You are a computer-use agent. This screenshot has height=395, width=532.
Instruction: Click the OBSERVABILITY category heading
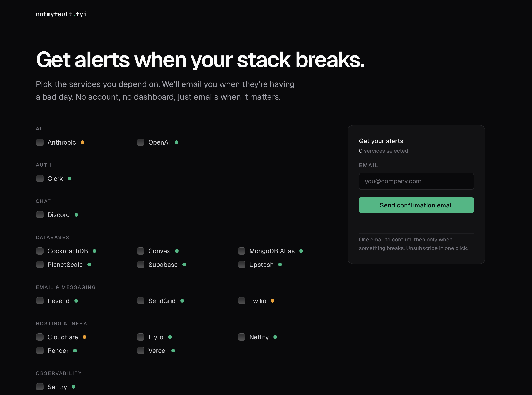[x=59, y=373]
